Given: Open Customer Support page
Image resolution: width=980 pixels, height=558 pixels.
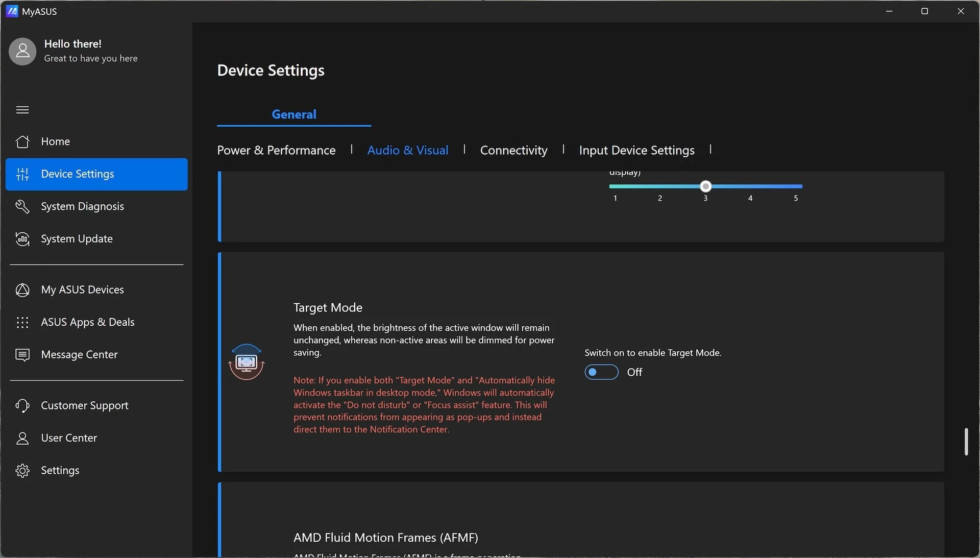Looking at the screenshot, I should 96,405.
